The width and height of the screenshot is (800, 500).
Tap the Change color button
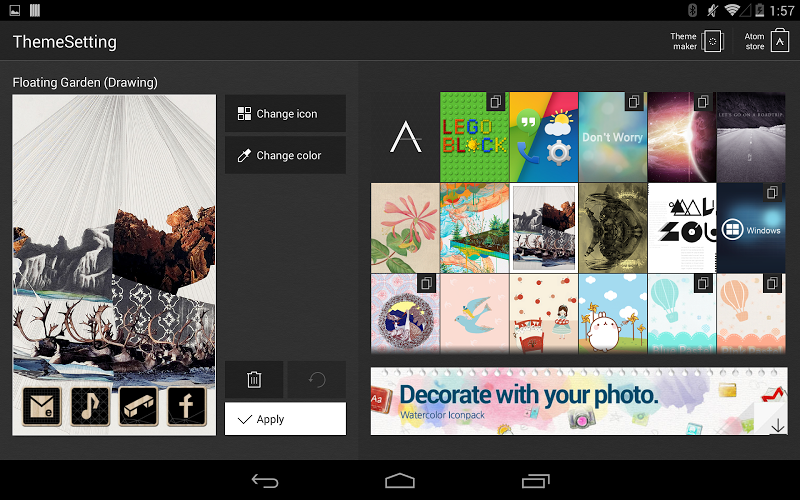coord(285,155)
